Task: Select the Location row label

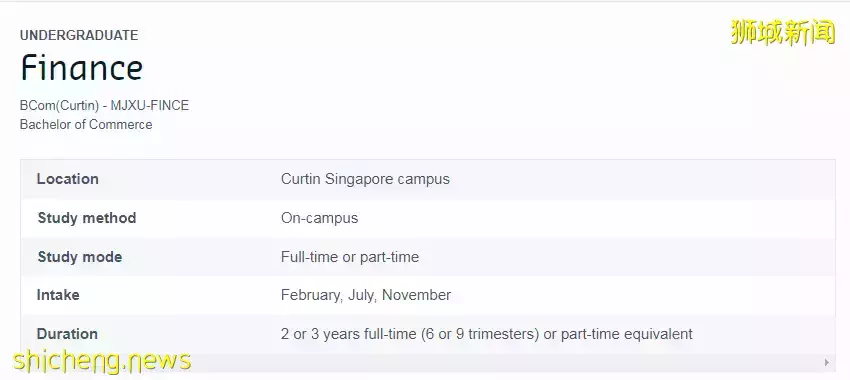Action: pyautogui.click(x=68, y=179)
